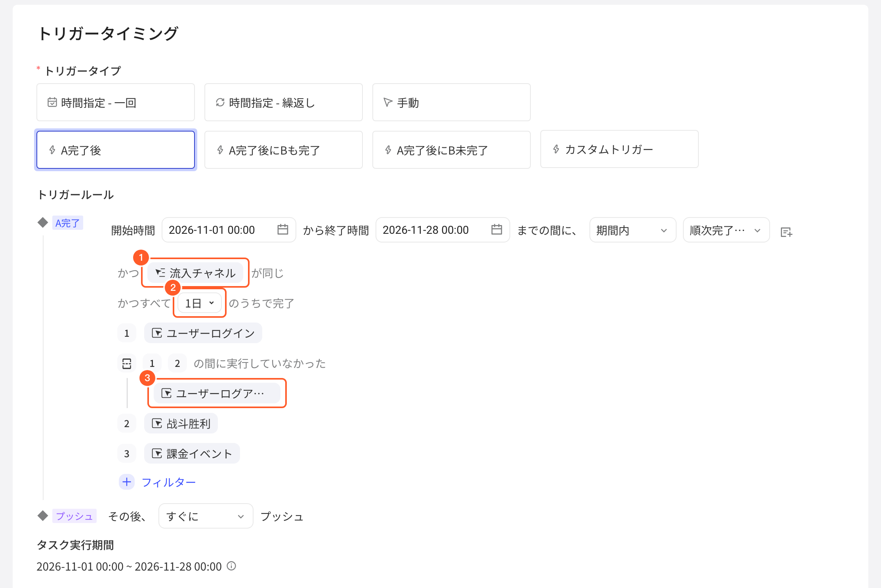Viewport: 881px width, 588px height.
Task: Click the A完了 rule tag
Action: (68, 223)
